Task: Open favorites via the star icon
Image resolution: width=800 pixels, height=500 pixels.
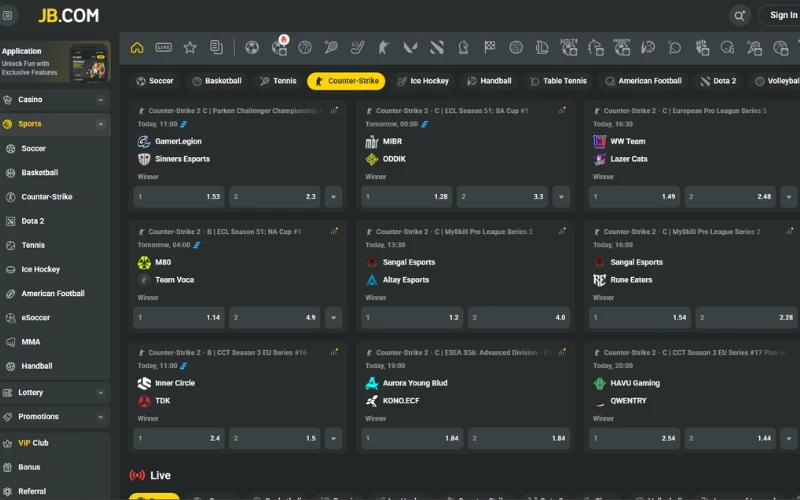Action: click(190, 47)
